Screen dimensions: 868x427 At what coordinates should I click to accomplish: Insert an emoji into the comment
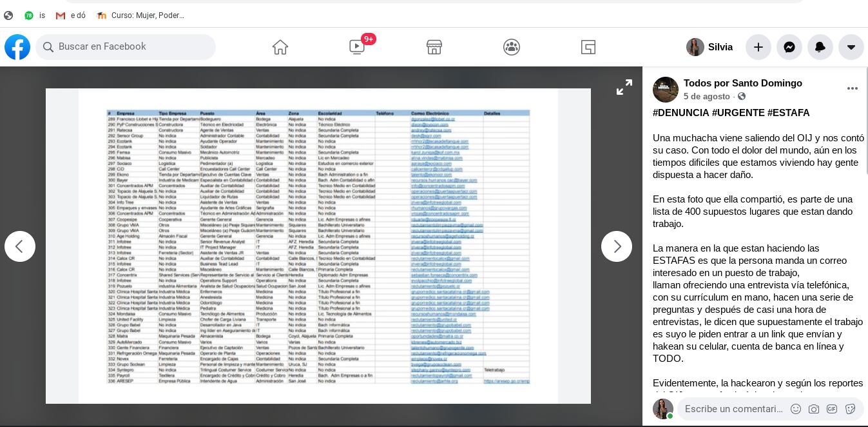pos(796,409)
